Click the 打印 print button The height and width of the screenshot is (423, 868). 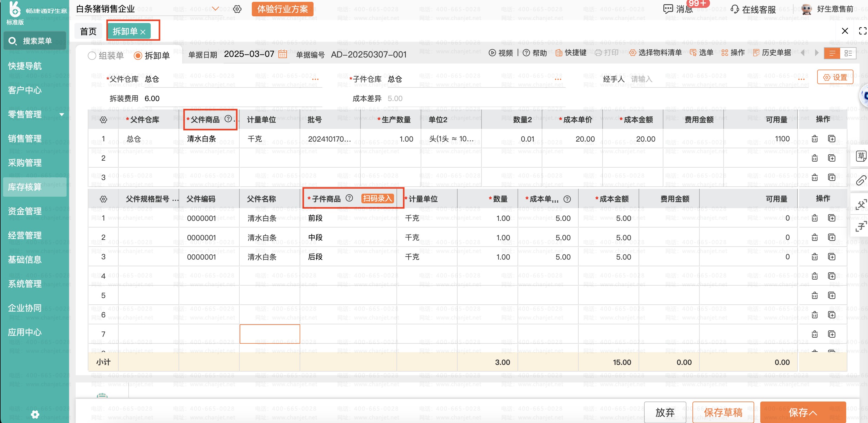(607, 53)
